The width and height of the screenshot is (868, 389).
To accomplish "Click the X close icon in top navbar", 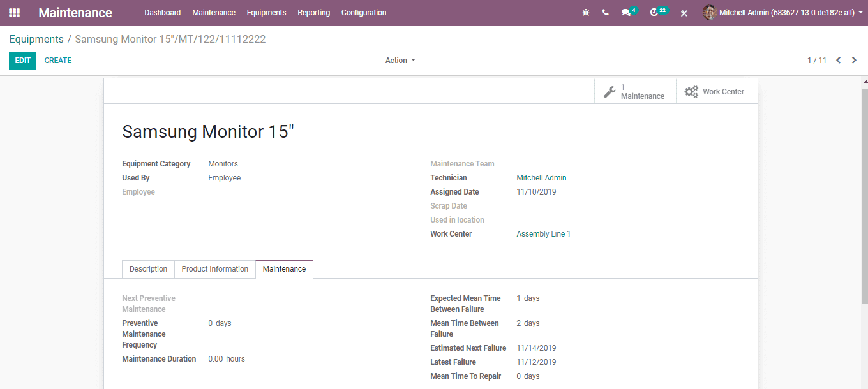I will coord(684,13).
